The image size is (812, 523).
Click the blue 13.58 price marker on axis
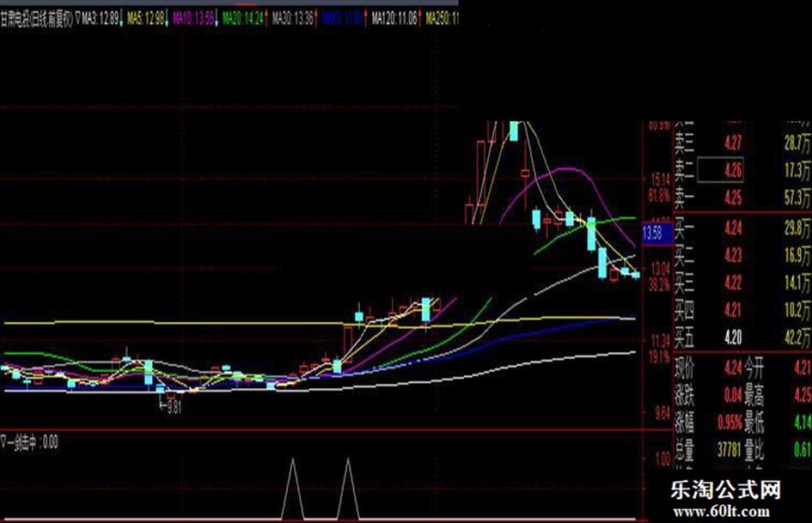coord(656,233)
